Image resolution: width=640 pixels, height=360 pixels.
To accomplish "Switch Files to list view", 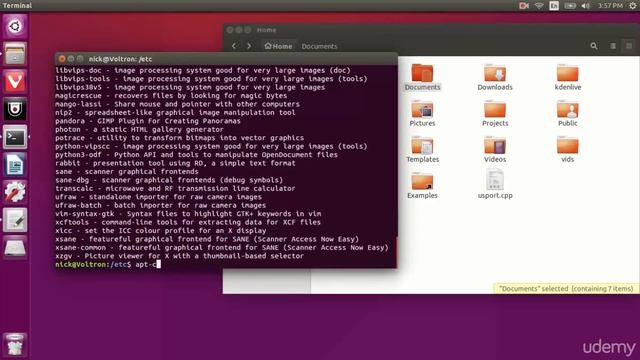I will pos(613,46).
